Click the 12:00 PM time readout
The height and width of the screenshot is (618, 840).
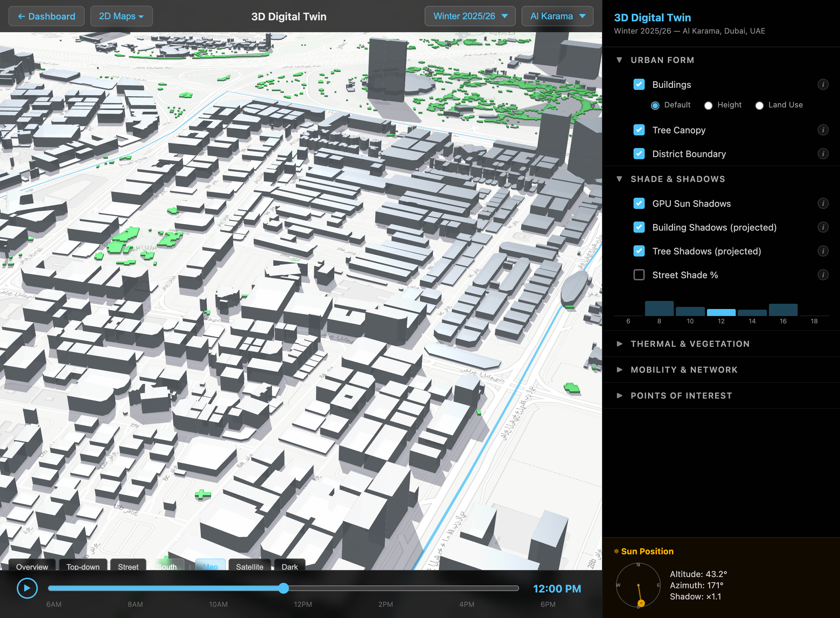point(557,589)
